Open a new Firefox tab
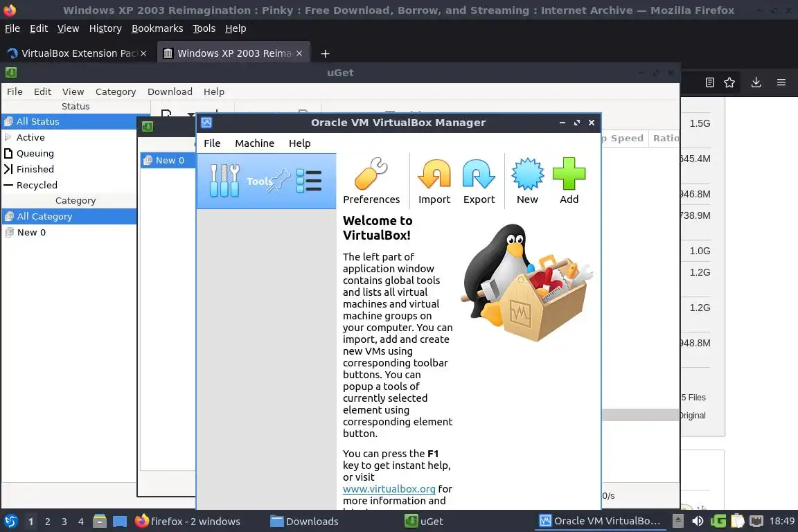The height and width of the screenshot is (532, 798). (x=325, y=53)
